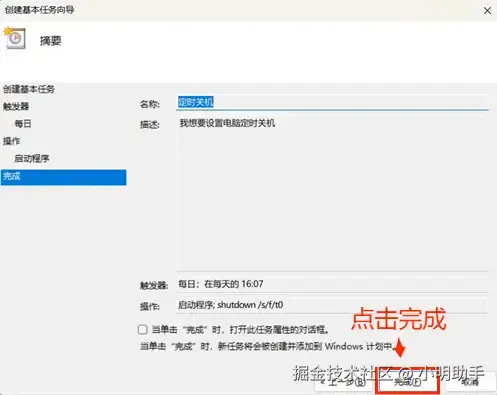This screenshot has width=497, height=395.
Task: Click the 描述 text area
Action: (332, 193)
